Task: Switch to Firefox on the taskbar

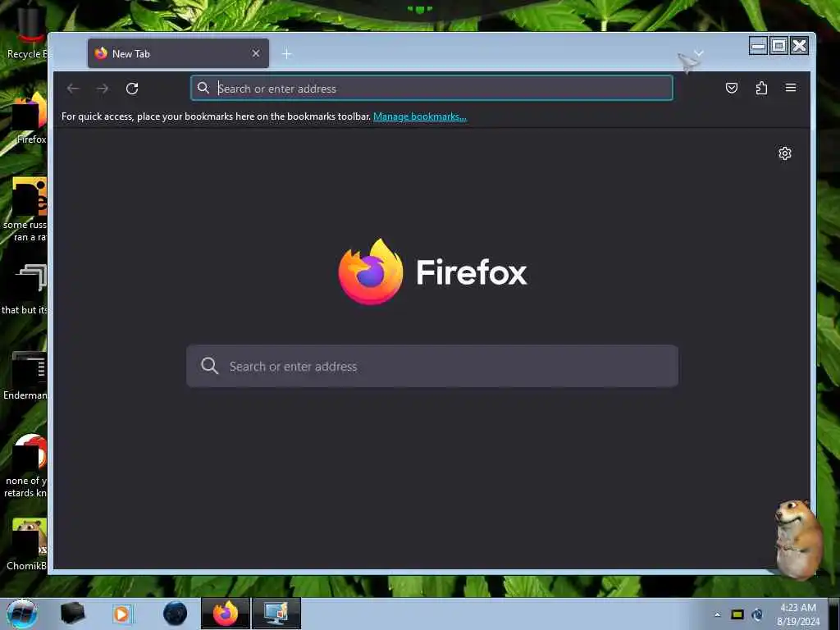Action: coord(226,614)
